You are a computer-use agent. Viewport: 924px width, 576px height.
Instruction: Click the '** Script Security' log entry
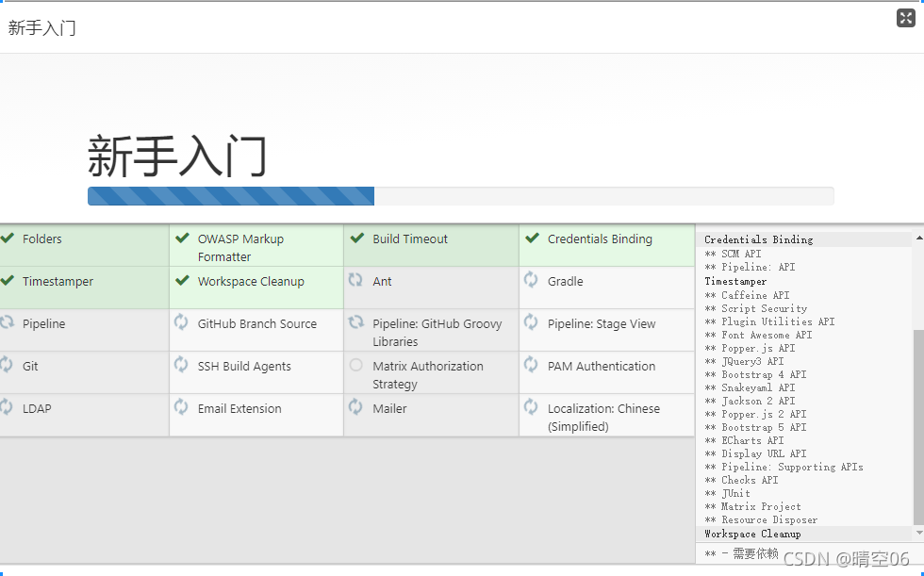(756, 308)
